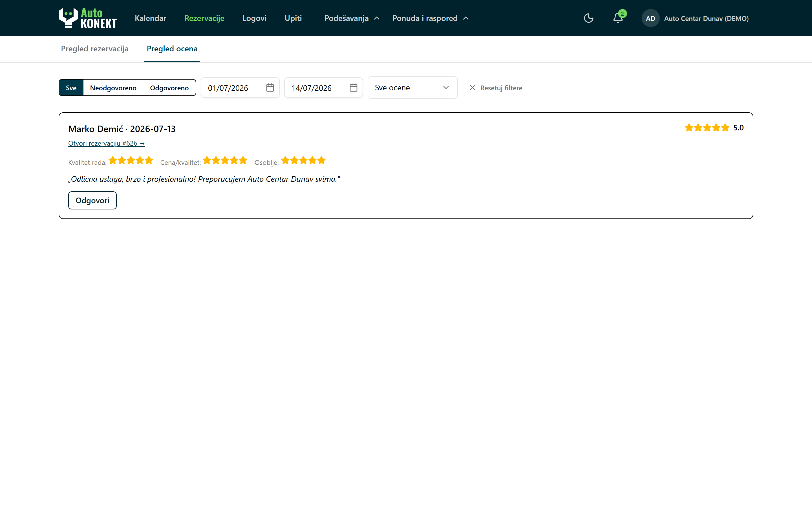
Task: Click overall 5.0 star rating
Action: pyautogui.click(x=707, y=128)
